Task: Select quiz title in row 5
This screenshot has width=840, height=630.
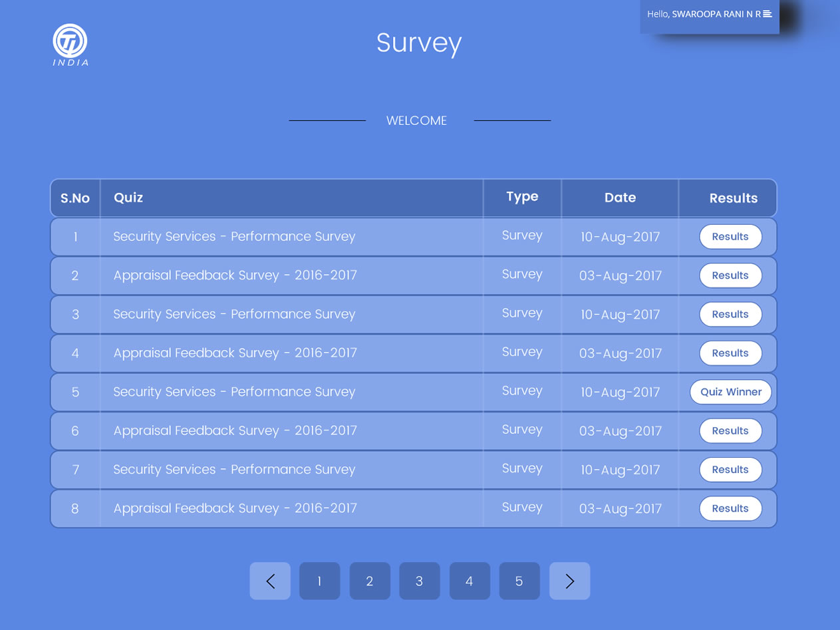Action: (x=234, y=392)
